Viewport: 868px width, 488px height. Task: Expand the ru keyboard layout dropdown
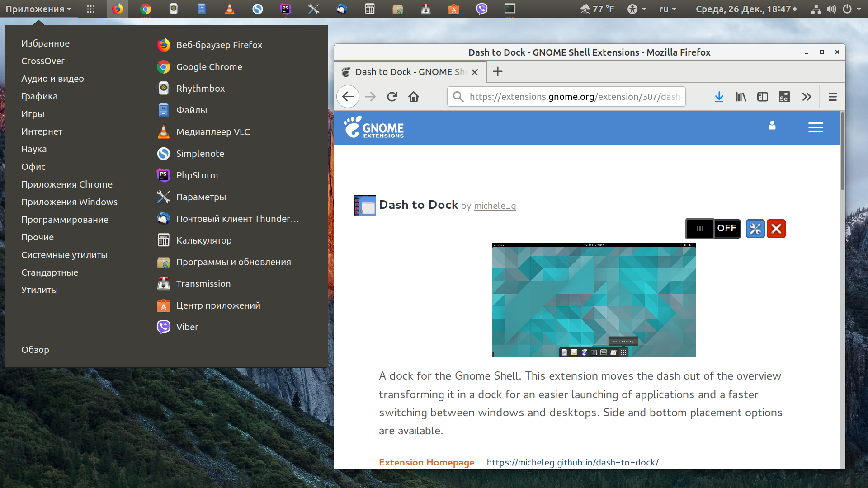tap(667, 9)
